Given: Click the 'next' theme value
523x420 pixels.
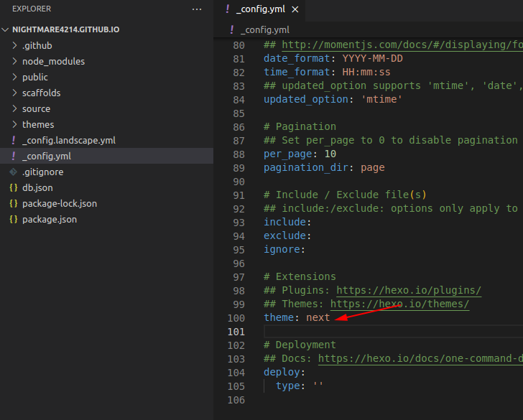Looking at the screenshot, I should [318, 317].
